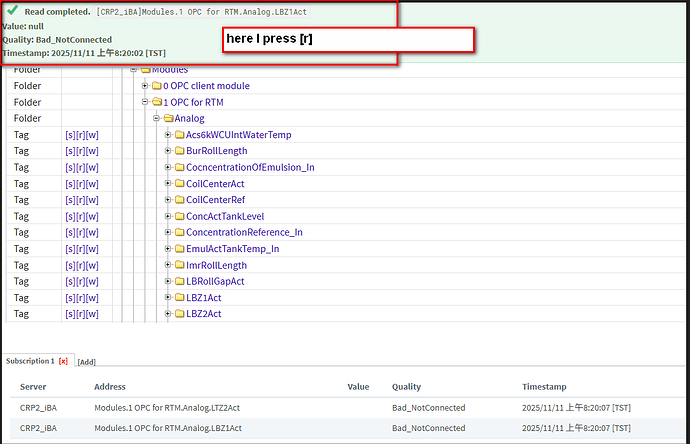Select the '0 OPC client module' tree label
Viewport: 690px width, 444px height.
(206, 86)
